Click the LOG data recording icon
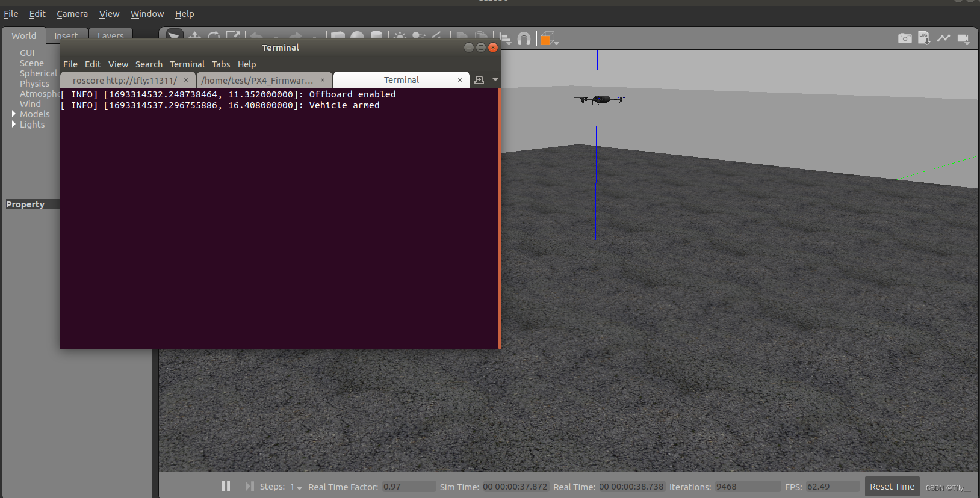Image resolution: width=980 pixels, height=498 pixels. click(x=924, y=38)
